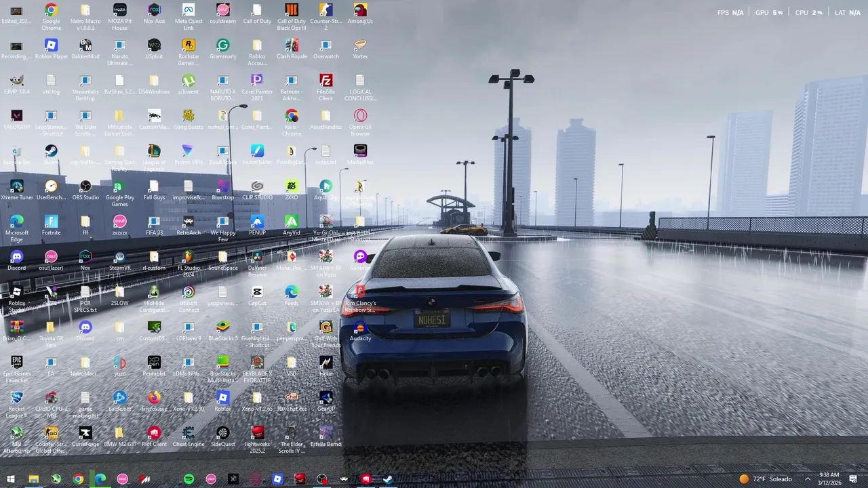Launch µTorrent from the desktop
Screen dimensions: 868x488
[189, 84]
